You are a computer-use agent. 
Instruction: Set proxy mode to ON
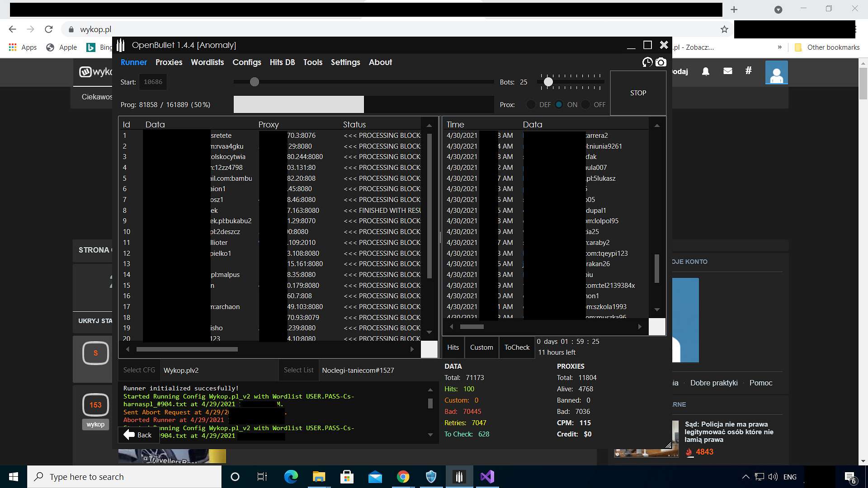point(559,104)
